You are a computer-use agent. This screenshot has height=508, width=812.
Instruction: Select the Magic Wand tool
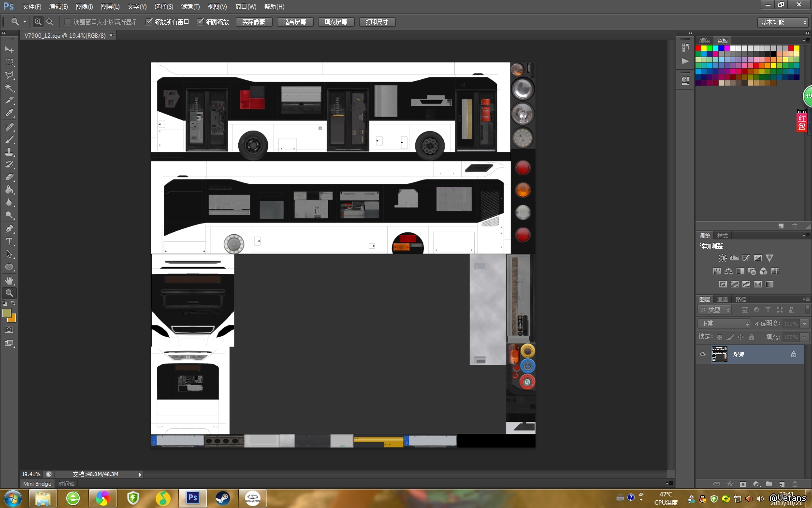click(x=9, y=88)
